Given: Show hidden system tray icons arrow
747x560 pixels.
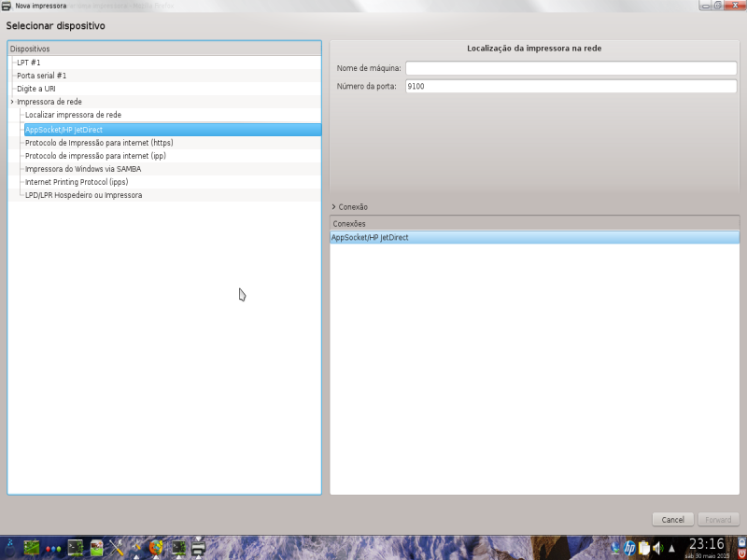Looking at the screenshot, I should click(x=671, y=549).
